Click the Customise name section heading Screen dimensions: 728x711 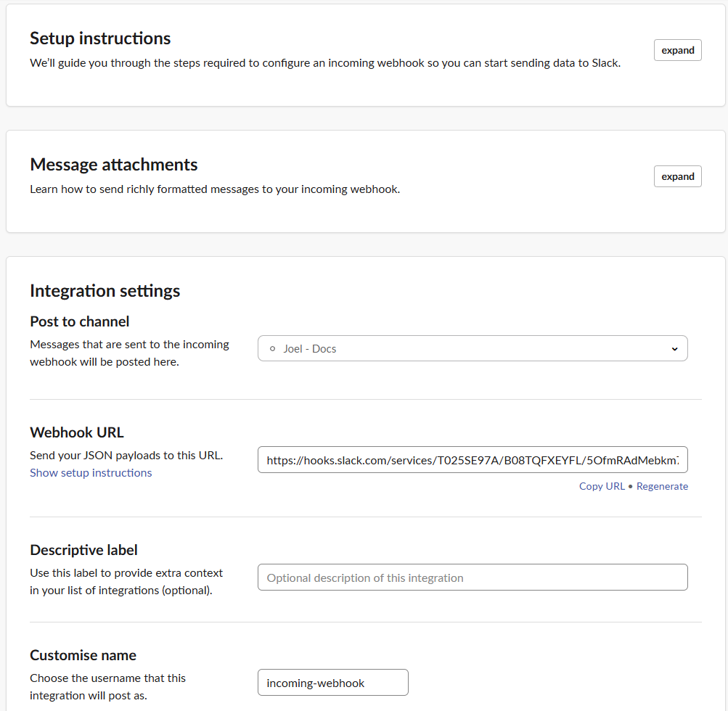click(x=83, y=655)
